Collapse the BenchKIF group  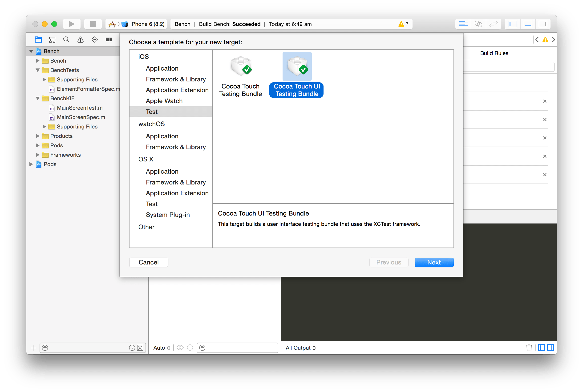tap(37, 98)
